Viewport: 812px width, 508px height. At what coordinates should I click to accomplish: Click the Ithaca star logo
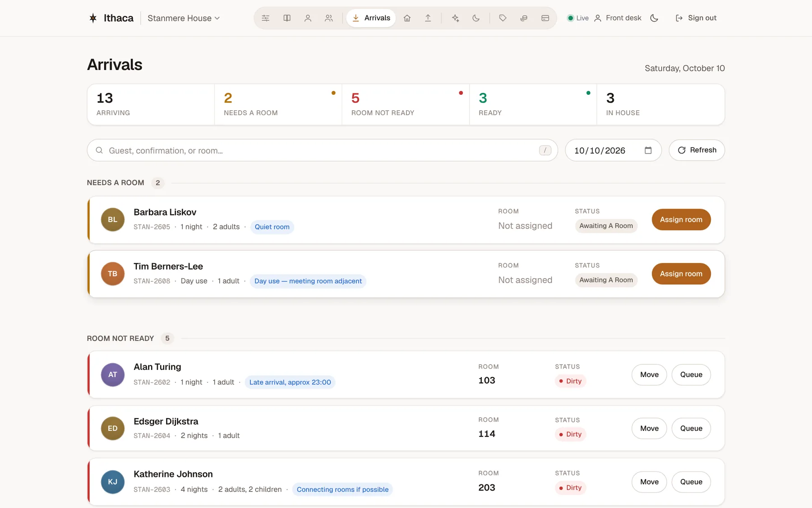coord(93,18)
